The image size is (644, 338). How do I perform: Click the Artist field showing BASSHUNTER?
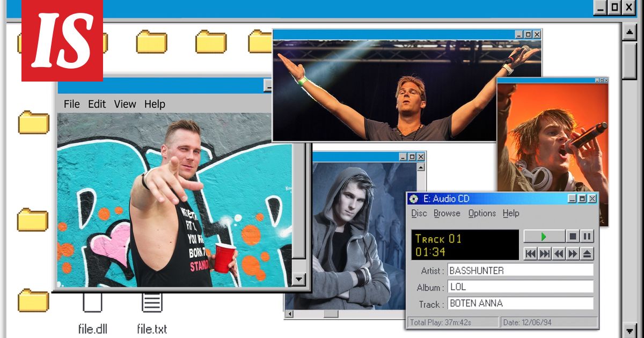(x=521, y=270)
